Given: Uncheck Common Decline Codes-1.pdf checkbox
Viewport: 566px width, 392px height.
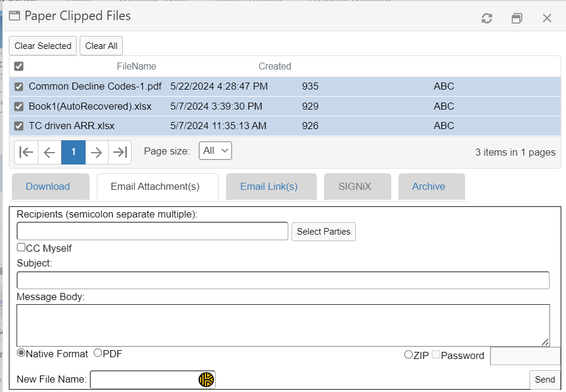Looking at the screenshot, I should (19, 87).
